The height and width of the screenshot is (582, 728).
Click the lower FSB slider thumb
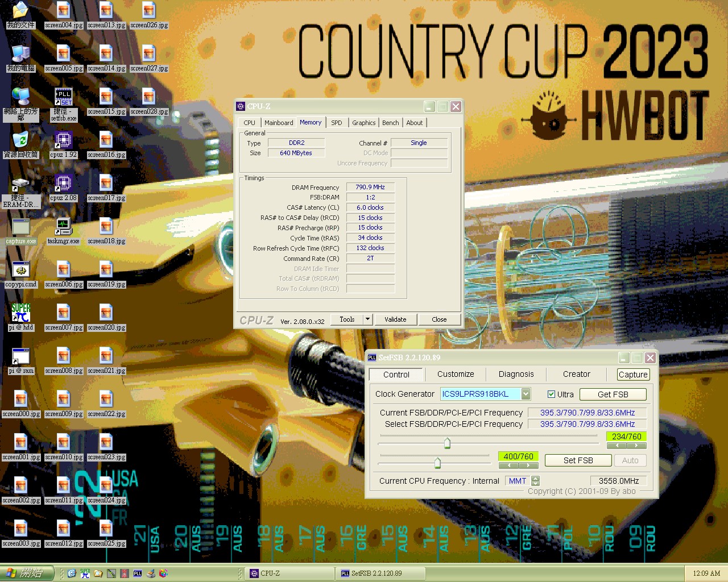[437, 463]
